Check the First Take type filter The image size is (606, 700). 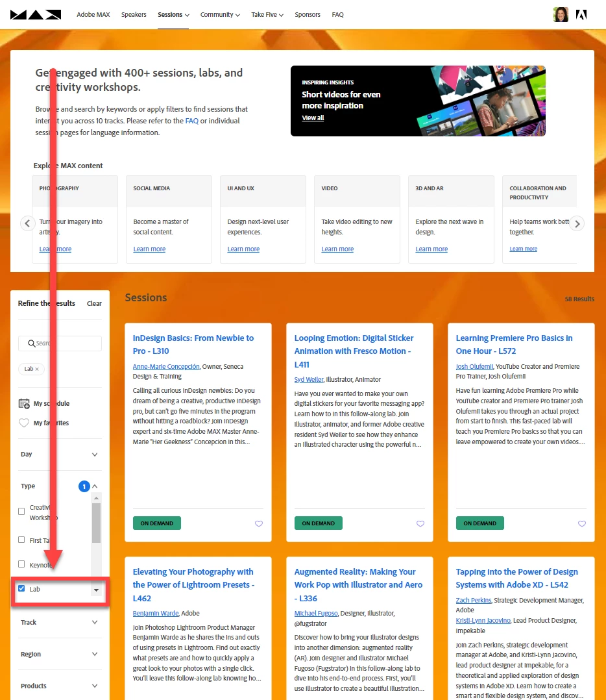click(x=21, y=540)
